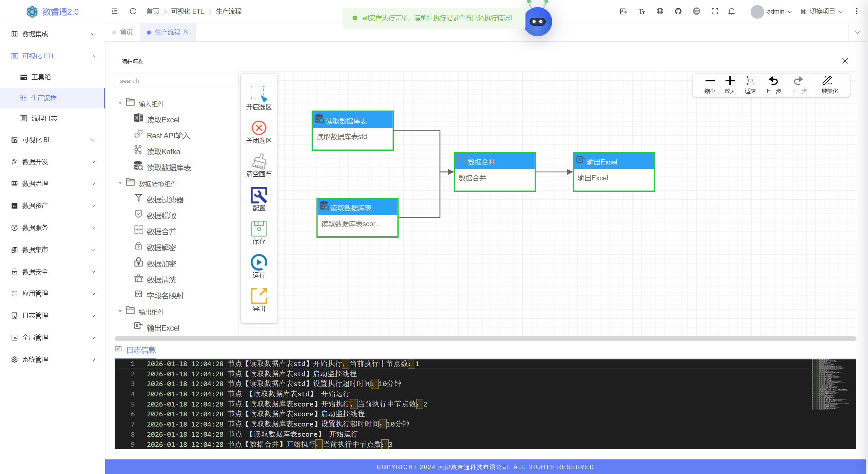Viewport: 868px width, 474px height.
Task: Open the admin user dropdown
Action: click(775, 12)
